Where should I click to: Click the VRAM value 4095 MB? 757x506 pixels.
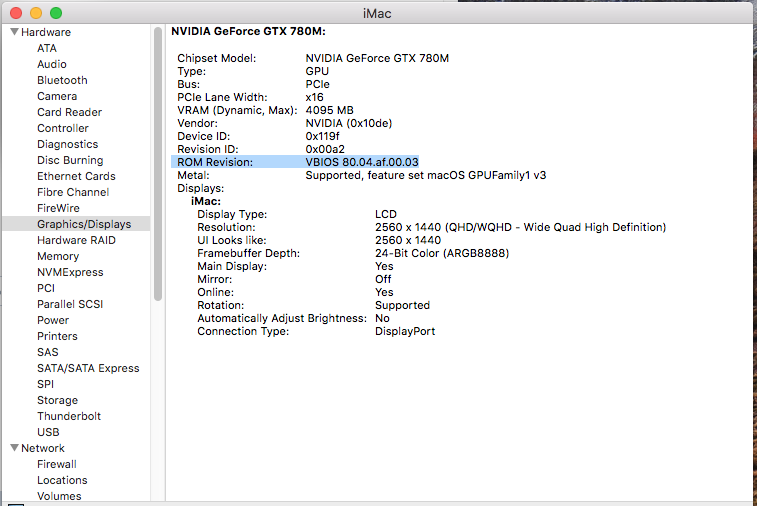pos(329,110)
